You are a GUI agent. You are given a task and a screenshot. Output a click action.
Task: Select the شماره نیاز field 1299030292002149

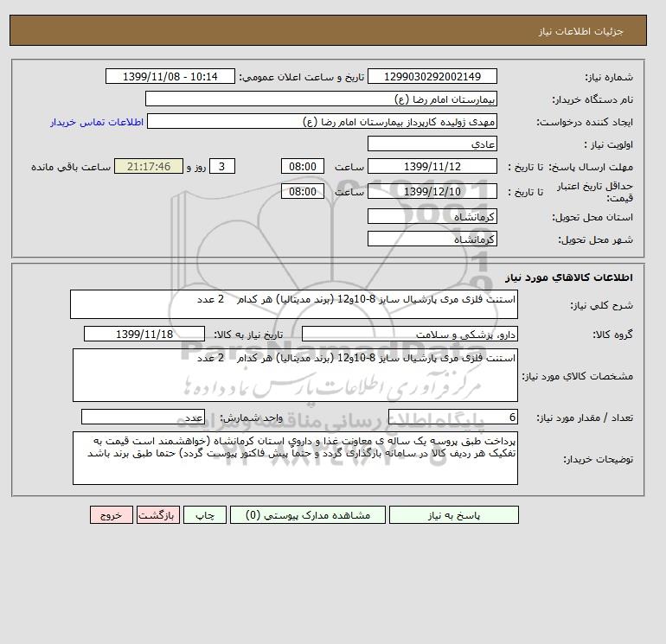point(432,76)
